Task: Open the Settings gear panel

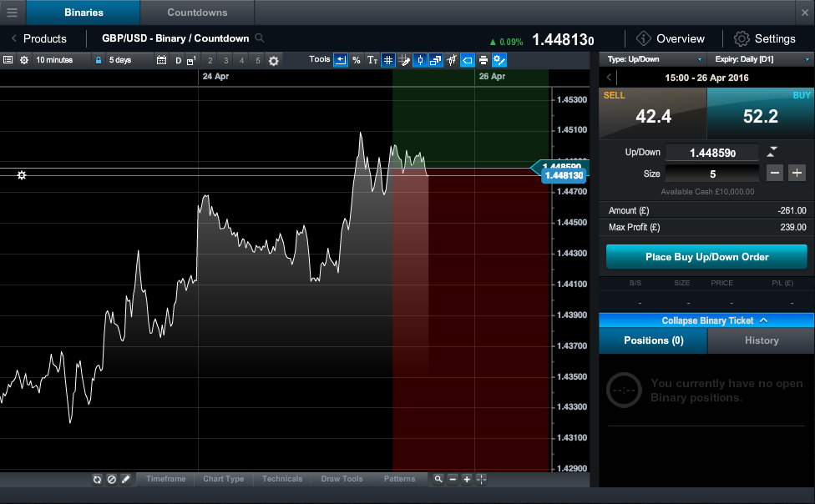Action: click(x=765, y=38)
